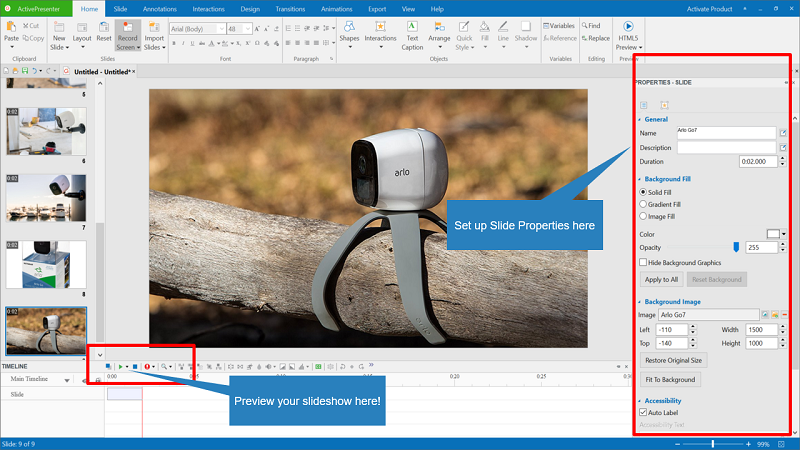Click the green Play button in timeline
Viewport: 800px width, 450px height.
tap(121, 367)
